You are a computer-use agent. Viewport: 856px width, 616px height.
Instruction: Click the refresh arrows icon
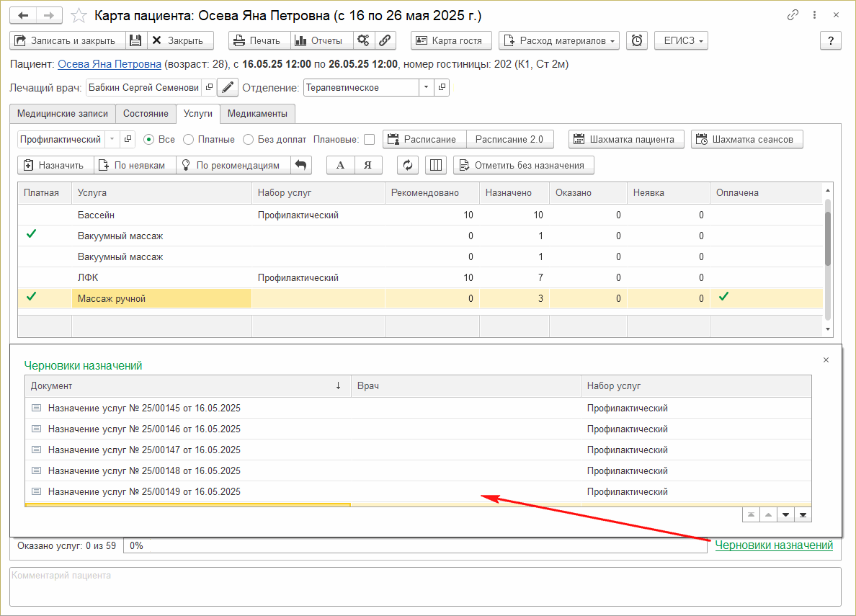pyautogui.click(x=408, y=165)
